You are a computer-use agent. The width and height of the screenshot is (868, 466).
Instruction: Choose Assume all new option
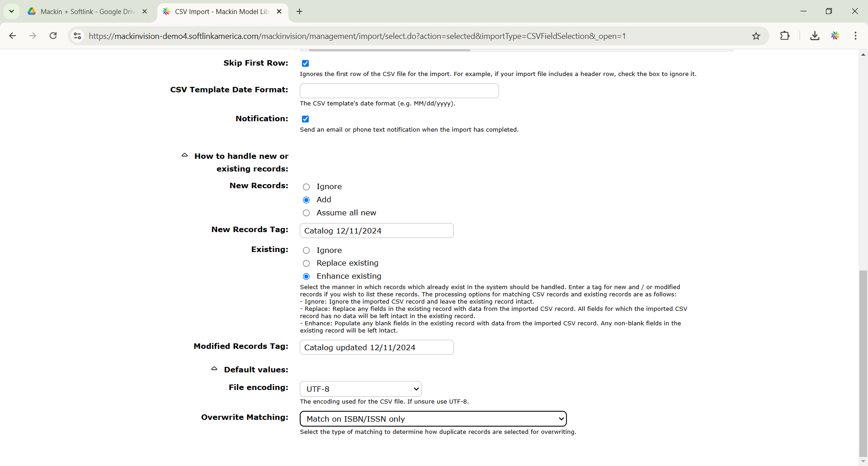[x=306, y=213]
